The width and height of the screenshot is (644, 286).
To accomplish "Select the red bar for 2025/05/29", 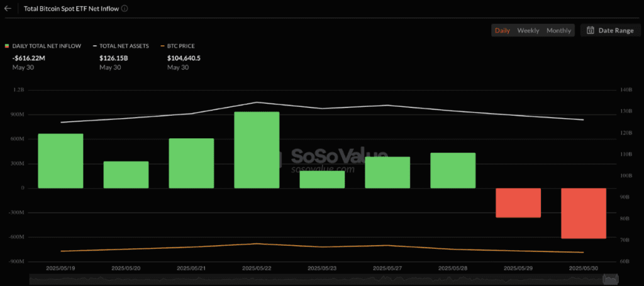I will [518, 202].
